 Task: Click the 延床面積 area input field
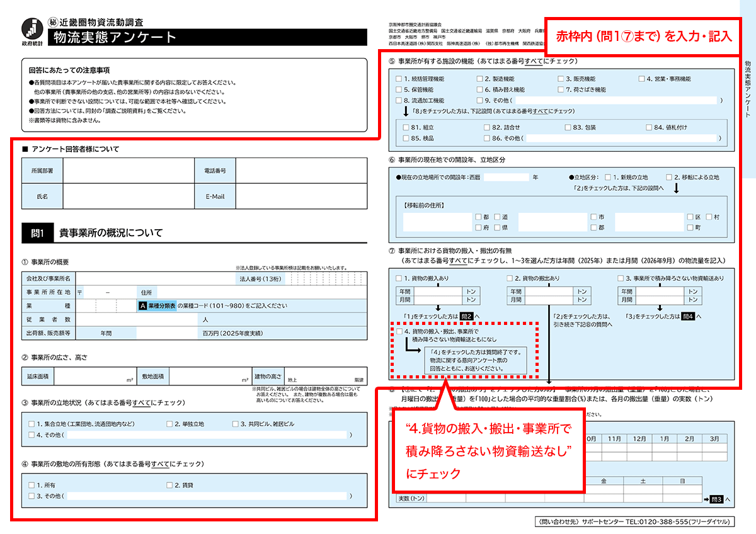[94, 377]
